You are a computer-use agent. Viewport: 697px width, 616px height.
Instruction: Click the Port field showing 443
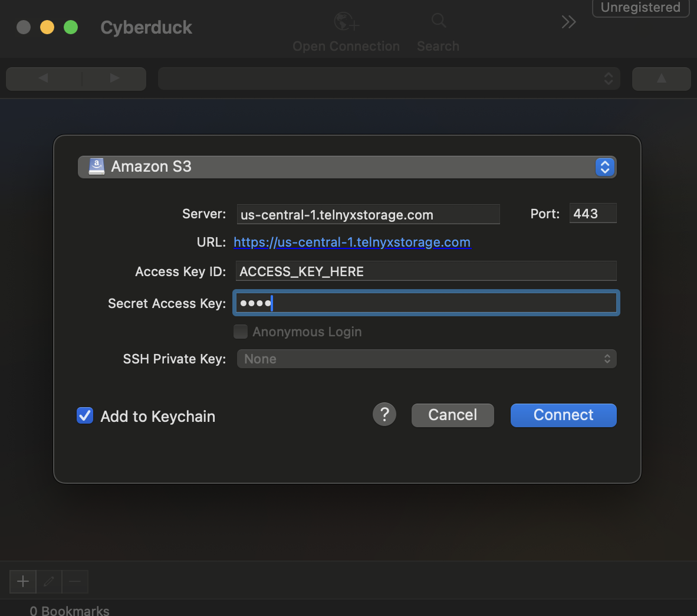(x=593, y=214)
